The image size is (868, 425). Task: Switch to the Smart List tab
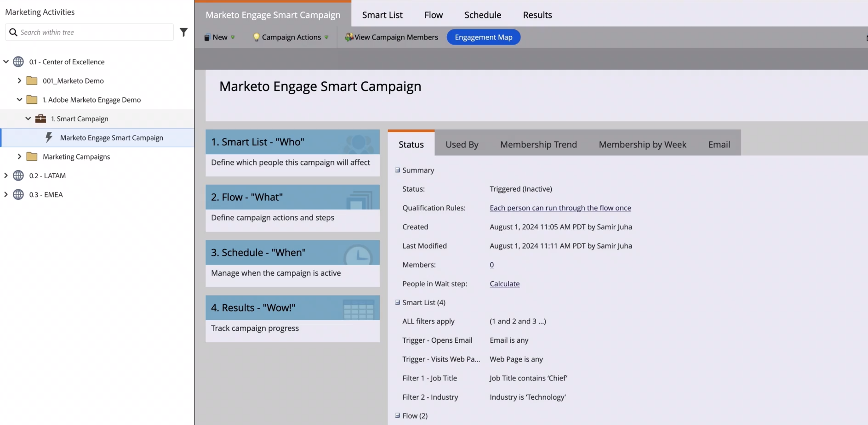[382, 15]
